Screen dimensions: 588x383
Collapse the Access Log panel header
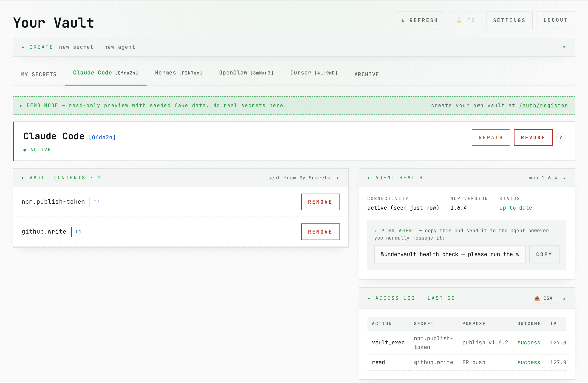pos(467,298)
